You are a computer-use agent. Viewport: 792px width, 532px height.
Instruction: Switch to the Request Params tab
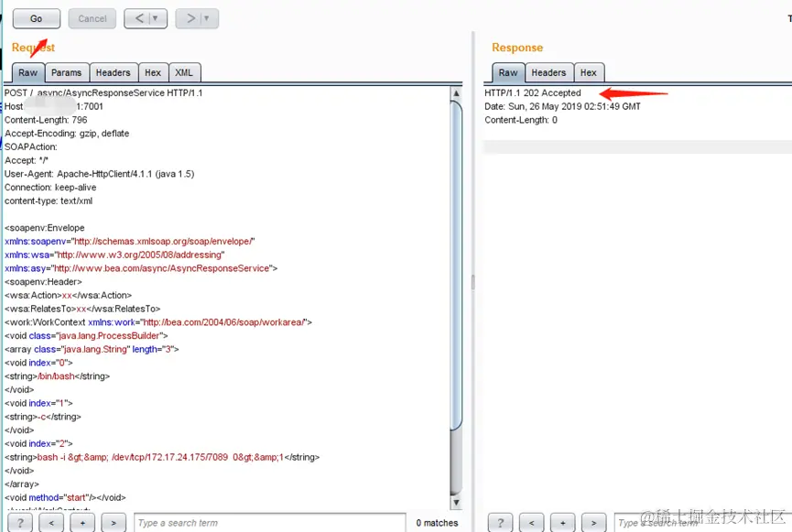(67, 72)
